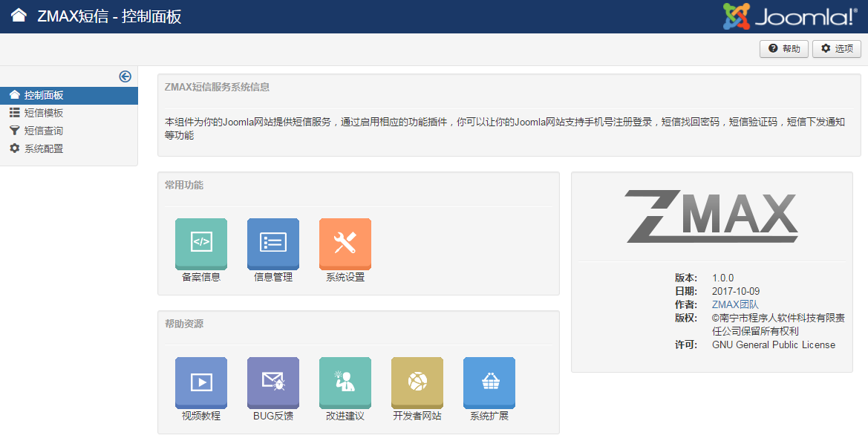This screenshot has height=441, width=868.
Task: Open the 备案信息 code icon
Action: coord(201,244)
